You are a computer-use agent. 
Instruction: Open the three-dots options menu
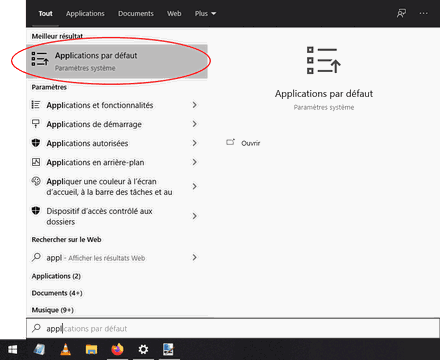(x=423, y=13)
